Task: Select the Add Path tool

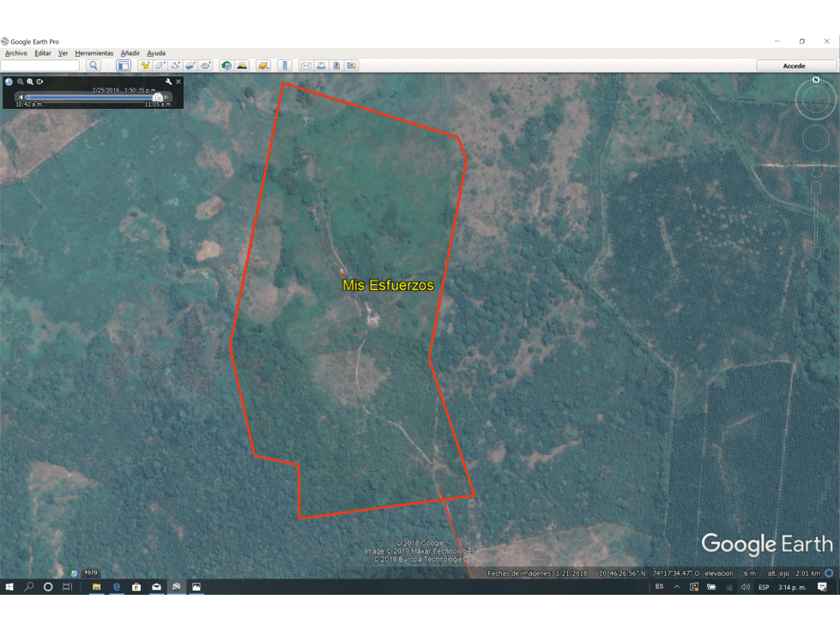Action: (x=176, y=65)
